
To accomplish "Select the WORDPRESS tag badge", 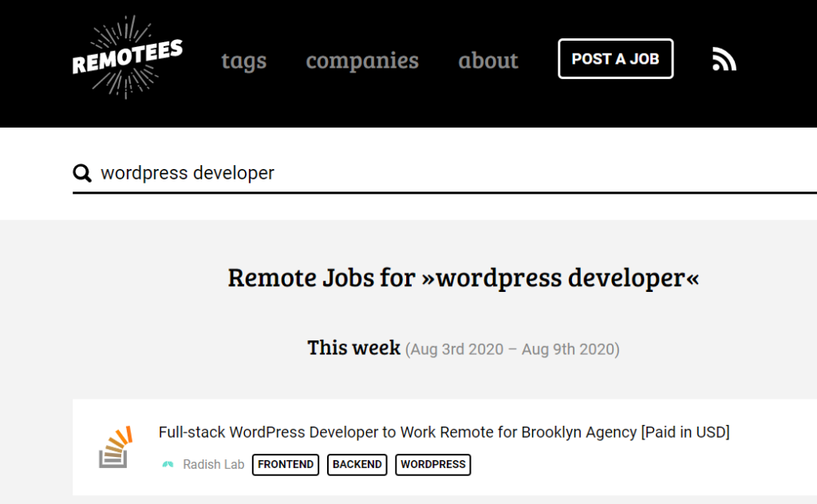I will point(432,464).
